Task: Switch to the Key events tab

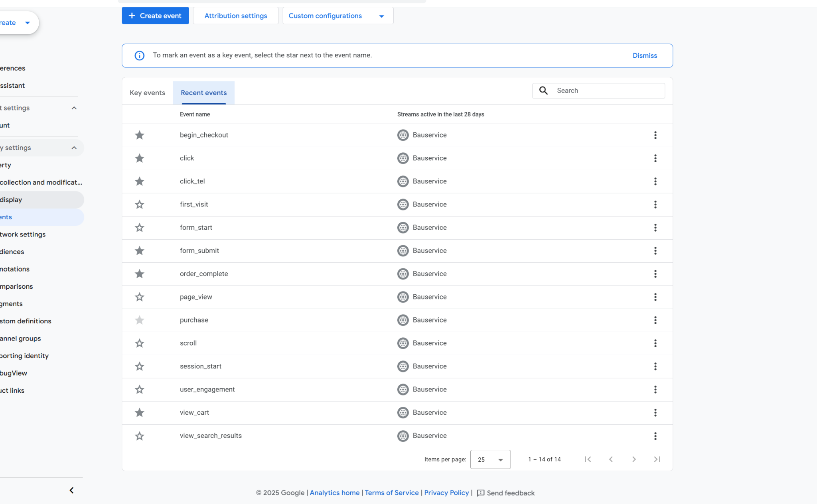Action: pos(147,93)
